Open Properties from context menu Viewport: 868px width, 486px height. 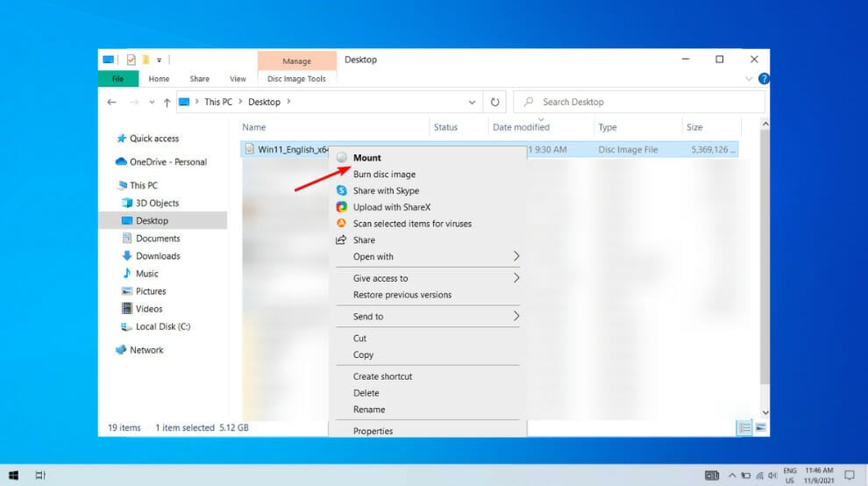373,431
